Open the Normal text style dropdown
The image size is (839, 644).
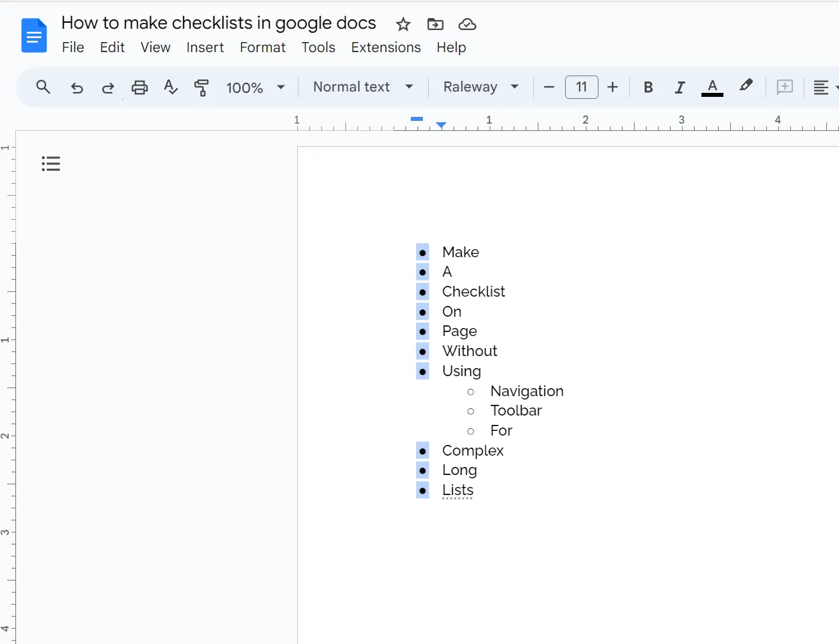(361, 87)
